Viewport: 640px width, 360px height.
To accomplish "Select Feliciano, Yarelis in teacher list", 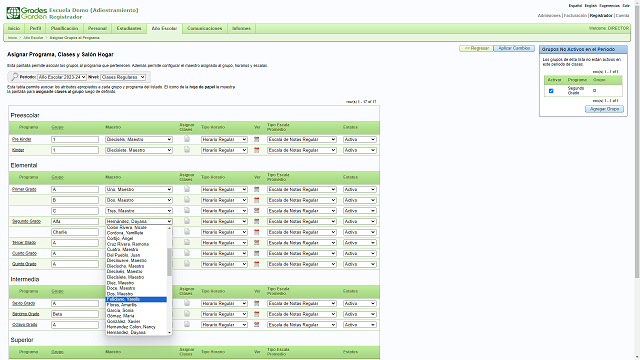I will tap(136, 299).
